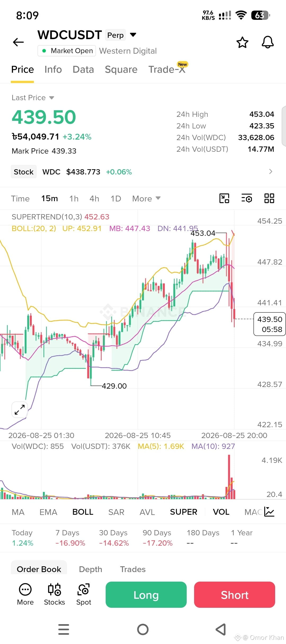Open price alerts with the bell icon
Screen dimensions: 286x644
[x=268, y=42]
